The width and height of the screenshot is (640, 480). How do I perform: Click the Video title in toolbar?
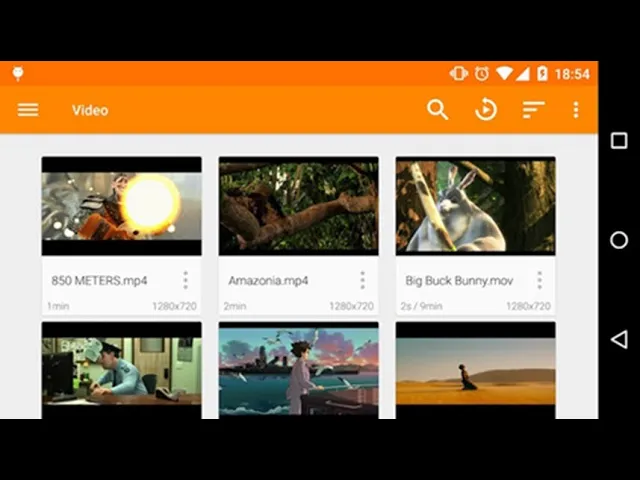(90, 110)
